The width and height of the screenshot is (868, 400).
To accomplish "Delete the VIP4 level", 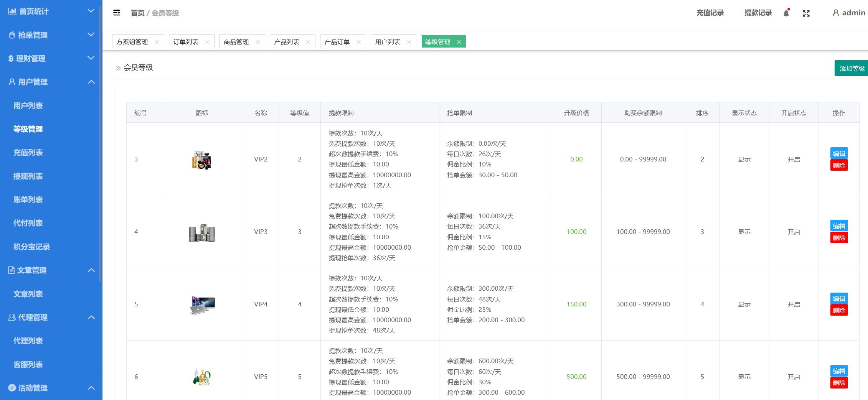I will pyautogui.click(x=839, y=310).
